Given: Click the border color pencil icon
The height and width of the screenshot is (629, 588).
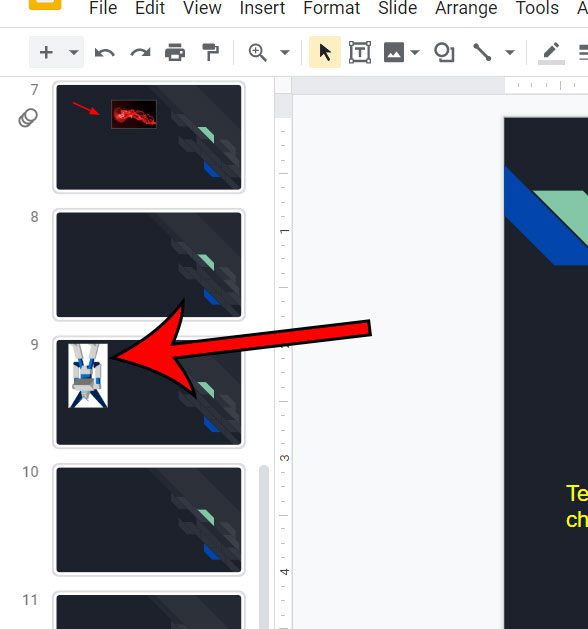Looking at the screenshot, I should (551, 53).
